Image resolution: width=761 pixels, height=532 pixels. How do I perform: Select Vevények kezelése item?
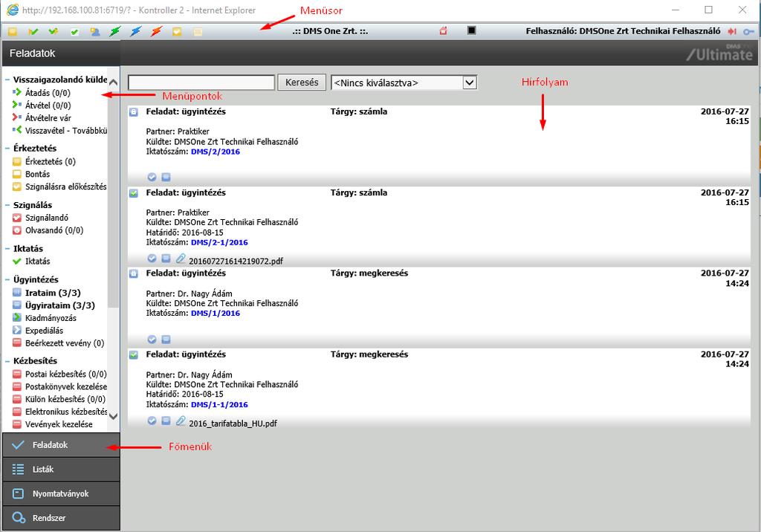(x=59, y=424)
